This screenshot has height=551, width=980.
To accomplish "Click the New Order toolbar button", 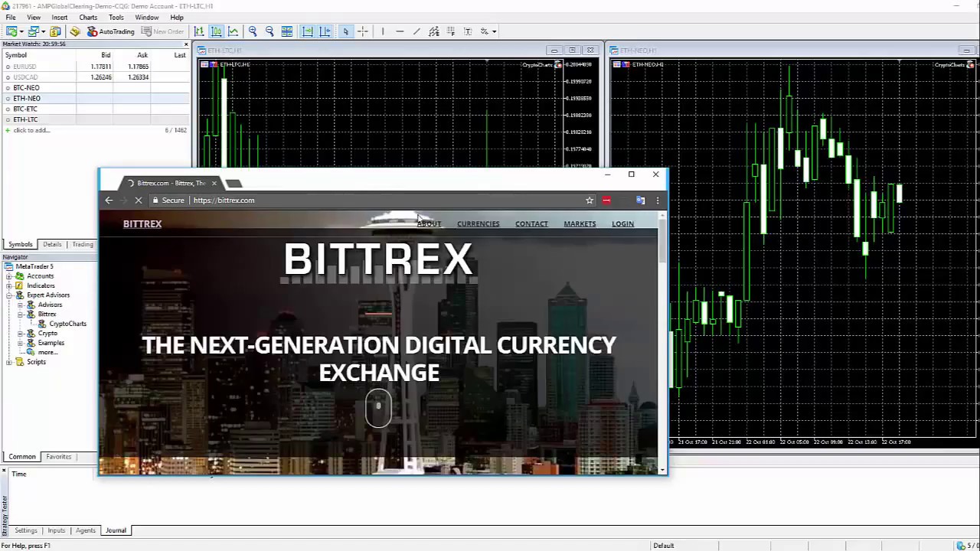I will coord(162,31).
